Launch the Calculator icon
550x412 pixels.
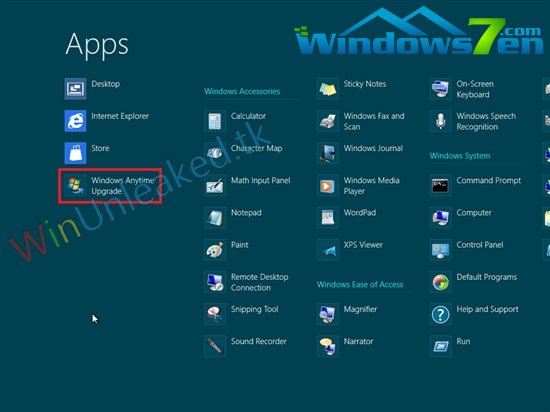coord(215,121)
